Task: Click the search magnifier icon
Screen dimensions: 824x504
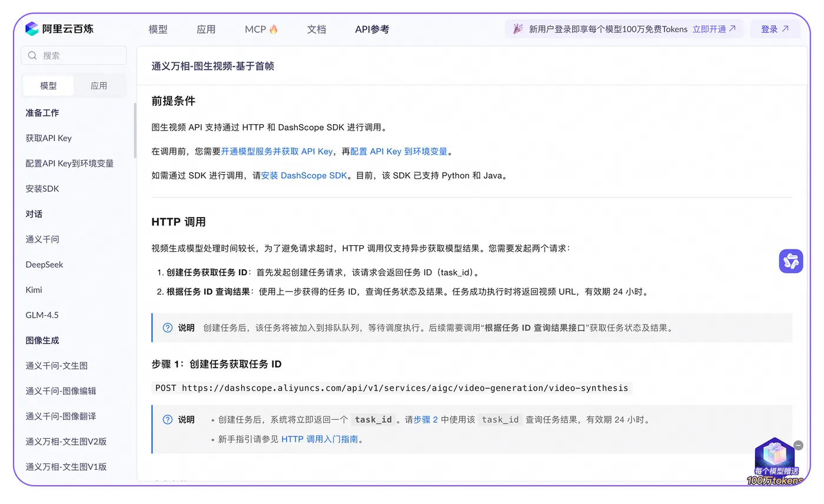Action: (32, 55)
